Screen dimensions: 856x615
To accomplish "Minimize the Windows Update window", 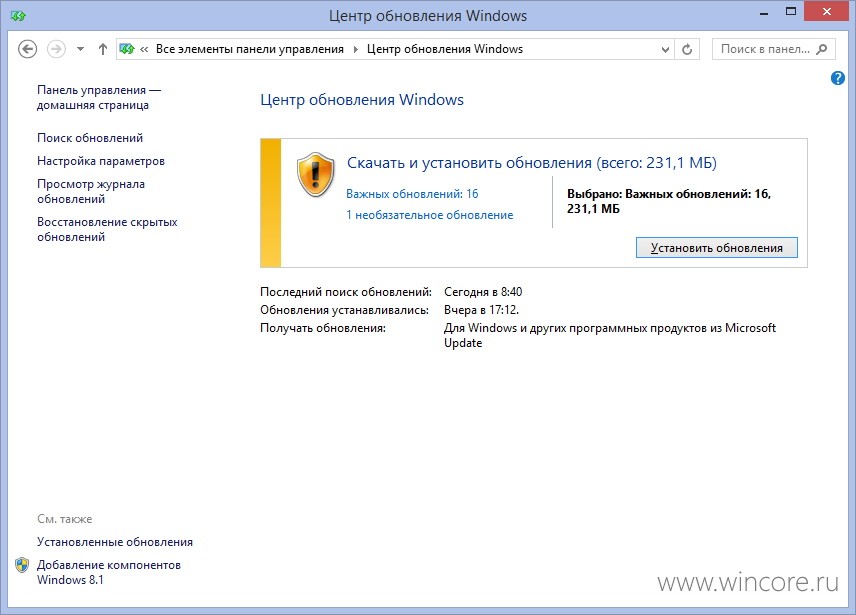I will 764,13.
